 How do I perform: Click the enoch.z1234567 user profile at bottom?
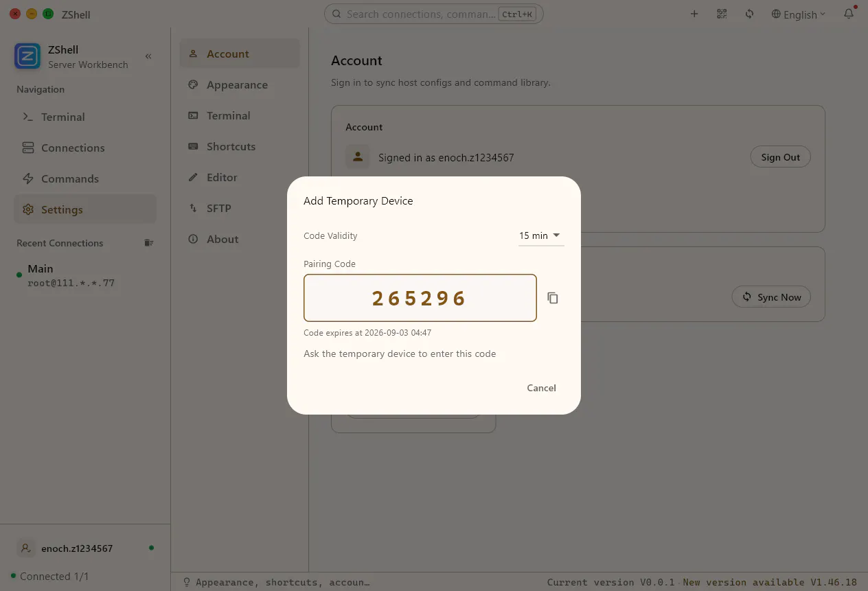(x=85, y=548)
